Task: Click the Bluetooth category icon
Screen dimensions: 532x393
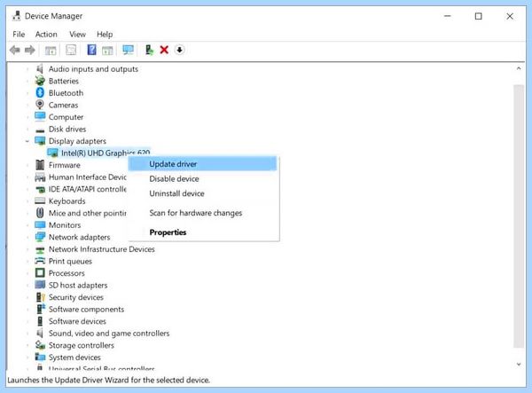Action: (x=40, y=92)
